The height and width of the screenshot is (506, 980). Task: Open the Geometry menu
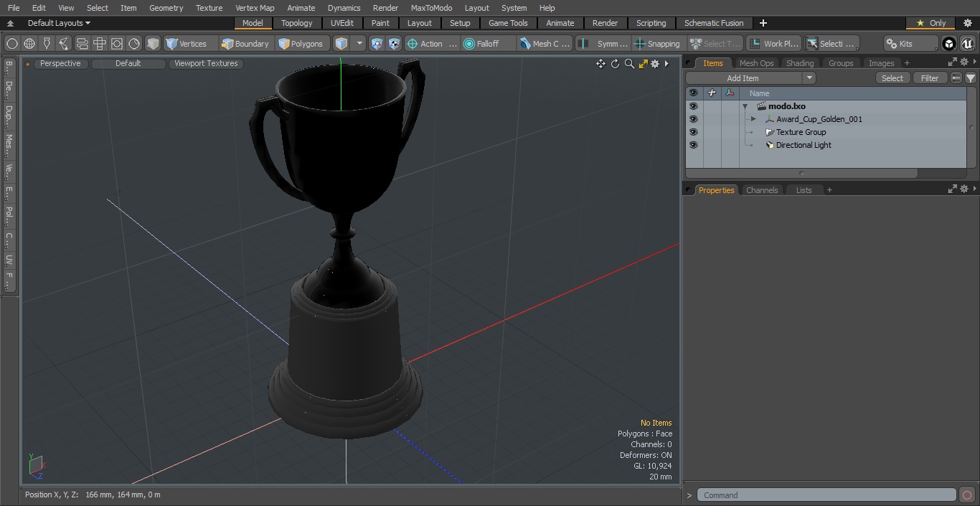(166, 8)
